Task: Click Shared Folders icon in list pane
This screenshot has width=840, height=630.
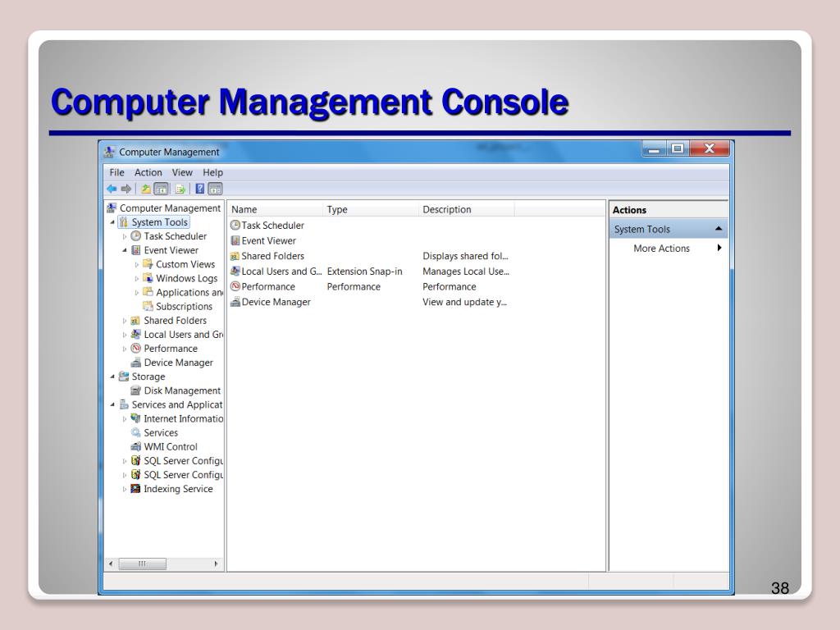Action: pyautogui.click(x=235, y=256)
